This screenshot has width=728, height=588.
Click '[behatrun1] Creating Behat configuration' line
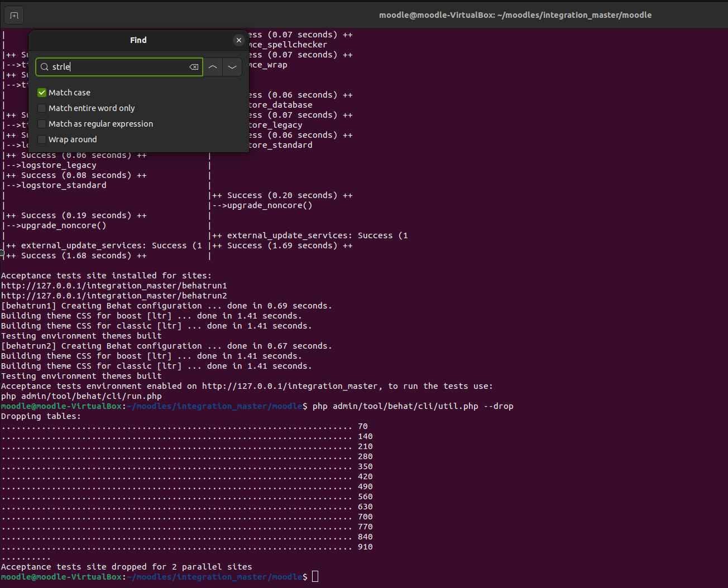click(166, 306)
